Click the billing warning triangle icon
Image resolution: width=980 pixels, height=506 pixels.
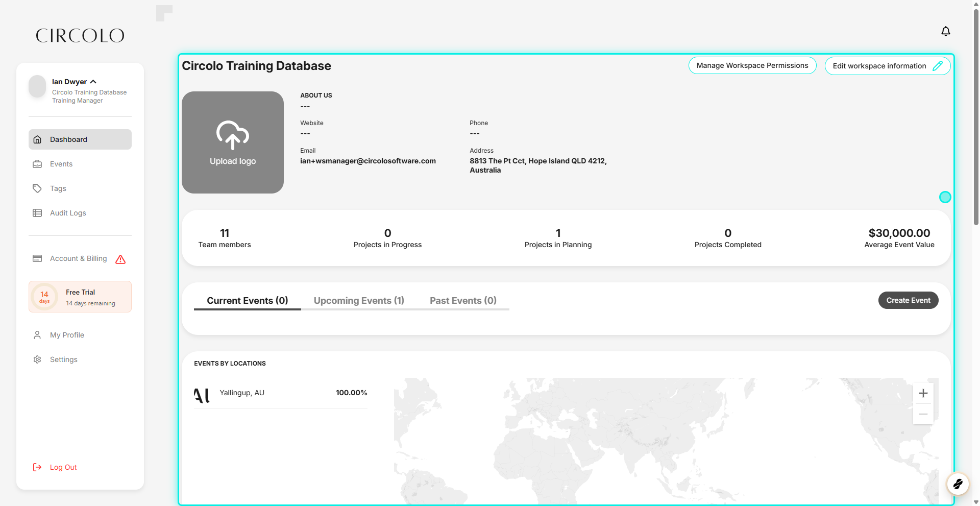[120, 259]
